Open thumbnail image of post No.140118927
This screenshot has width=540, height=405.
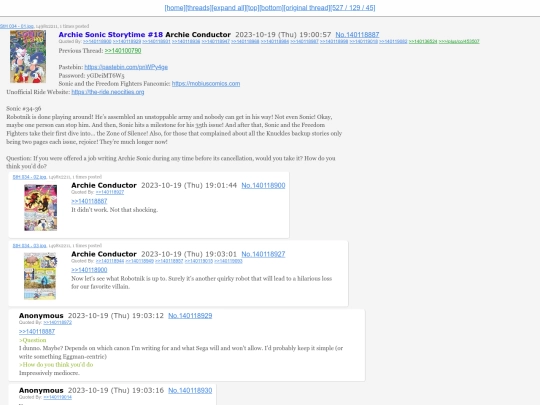click(x=40, y=276)
